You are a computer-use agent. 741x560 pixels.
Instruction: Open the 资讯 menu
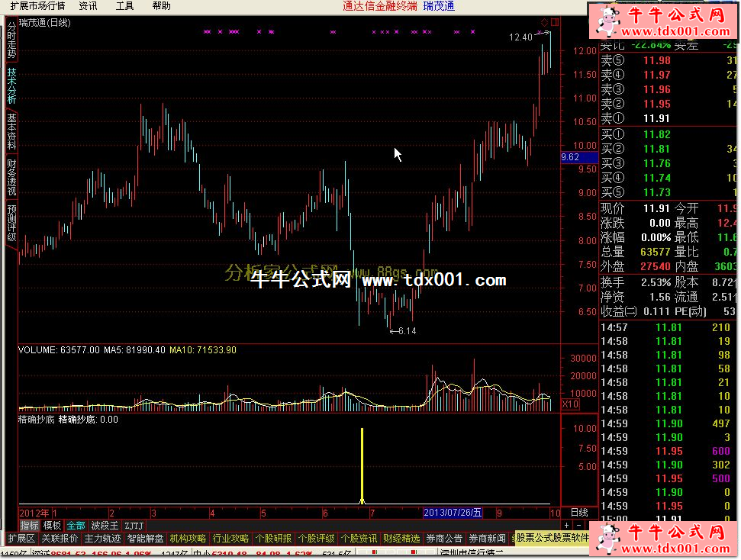coord(88,6)
